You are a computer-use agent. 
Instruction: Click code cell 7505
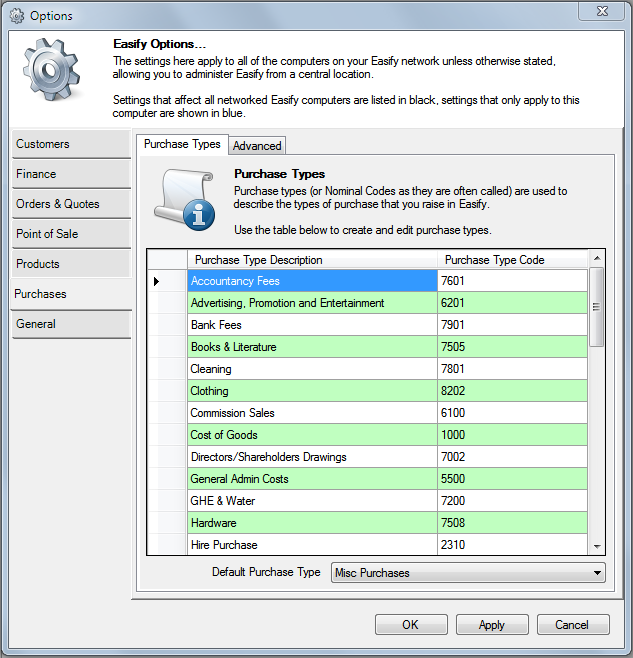513,347
